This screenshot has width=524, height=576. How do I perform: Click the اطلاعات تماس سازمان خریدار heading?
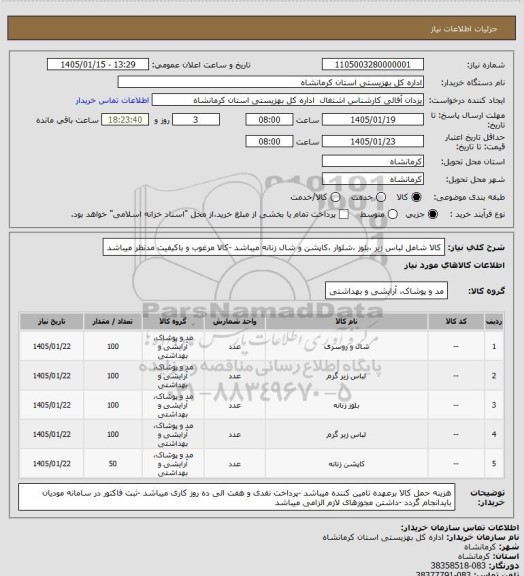pyautogui.click(x=460, y=528)
